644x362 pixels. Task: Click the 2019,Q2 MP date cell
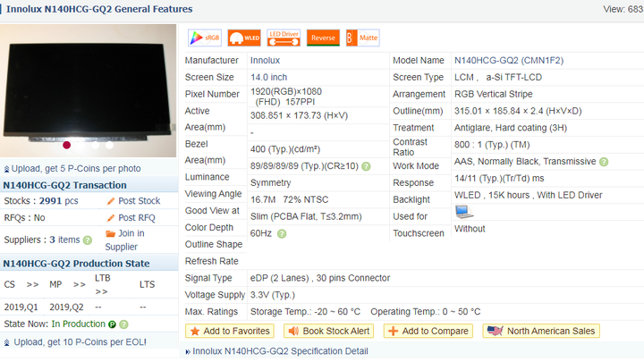pos(66,307)
